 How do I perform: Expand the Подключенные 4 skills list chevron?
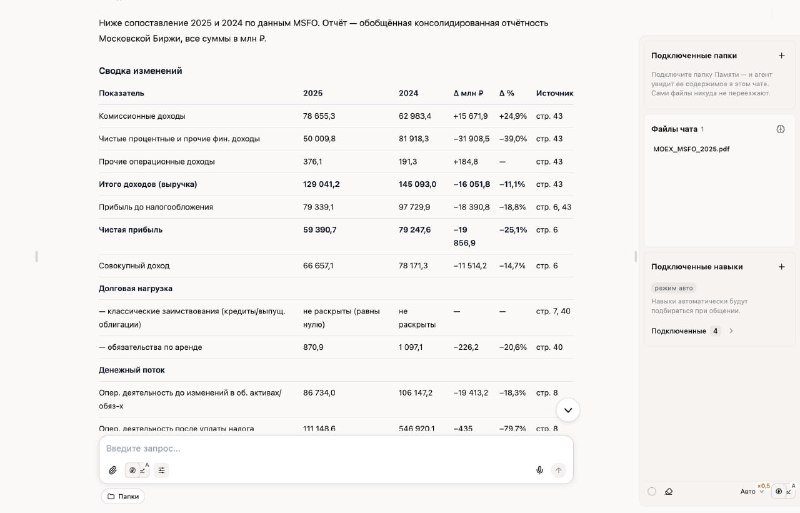pyautogui.click(x=731, y=331)
